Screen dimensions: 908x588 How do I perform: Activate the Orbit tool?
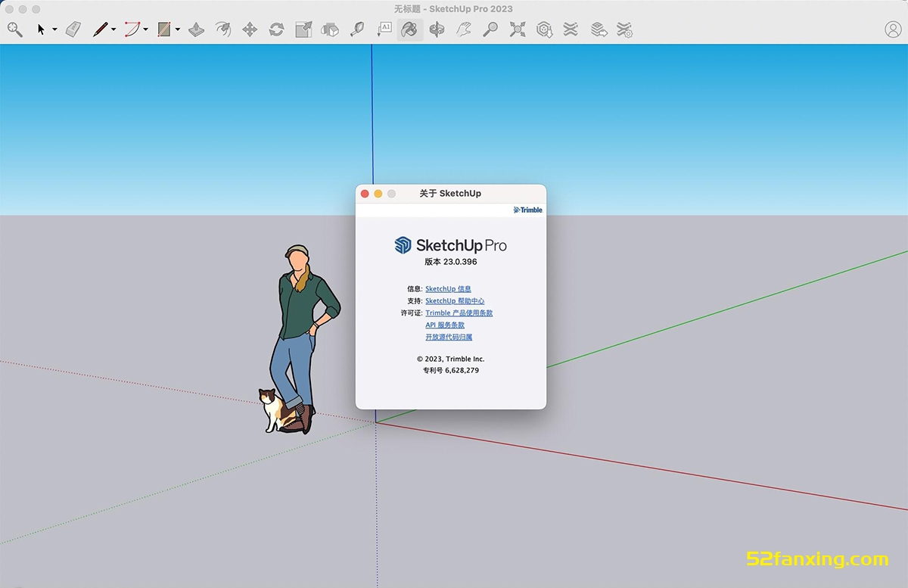437,30
